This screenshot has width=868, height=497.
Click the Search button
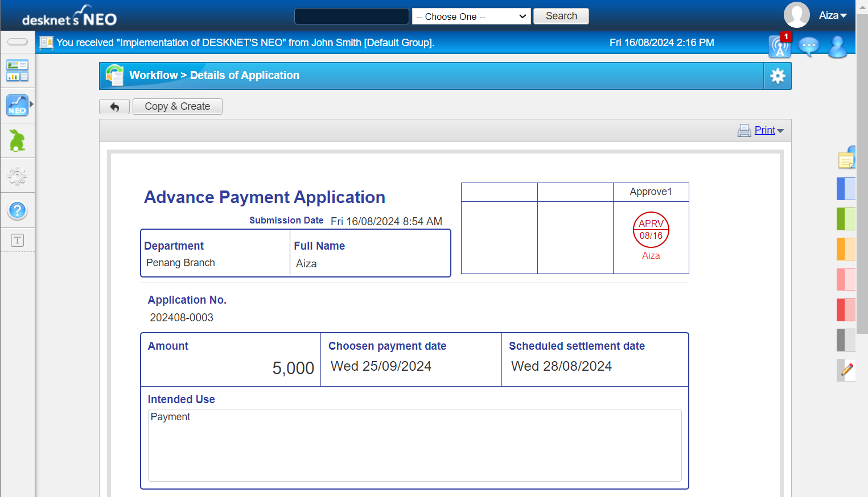[561, 16]
